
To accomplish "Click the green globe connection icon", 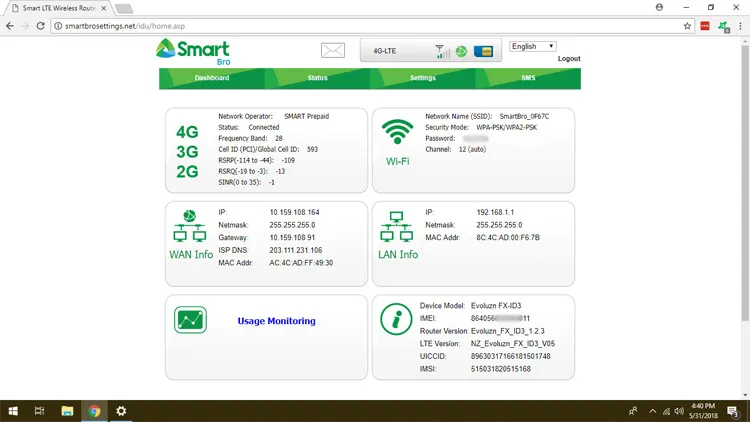I will 461,51.
